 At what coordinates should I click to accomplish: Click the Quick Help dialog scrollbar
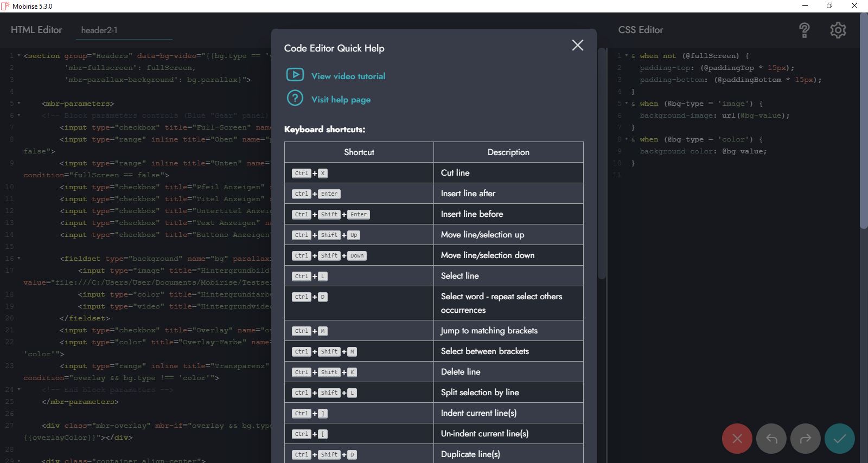[x=601, y=163]
